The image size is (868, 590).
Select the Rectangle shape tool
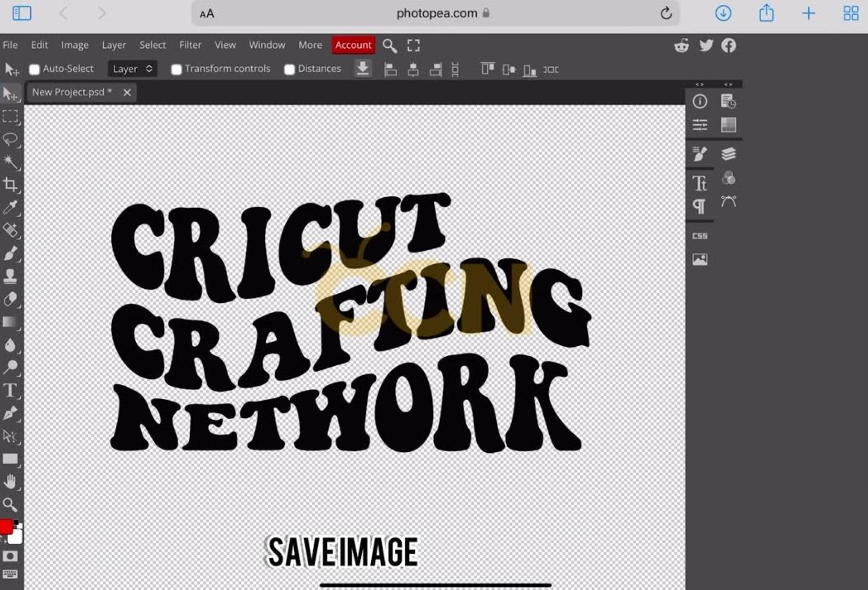10,459
